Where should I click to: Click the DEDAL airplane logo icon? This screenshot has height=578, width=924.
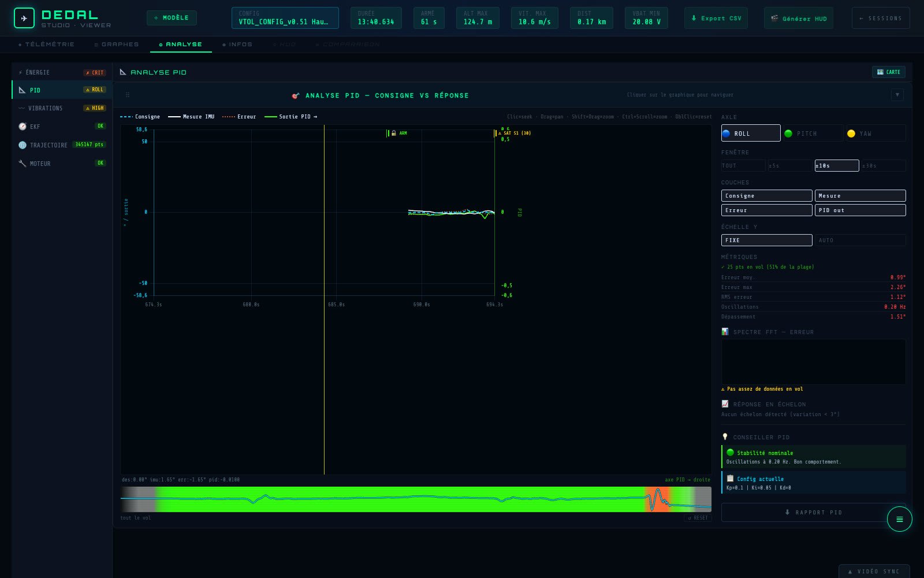click(24, 18)
